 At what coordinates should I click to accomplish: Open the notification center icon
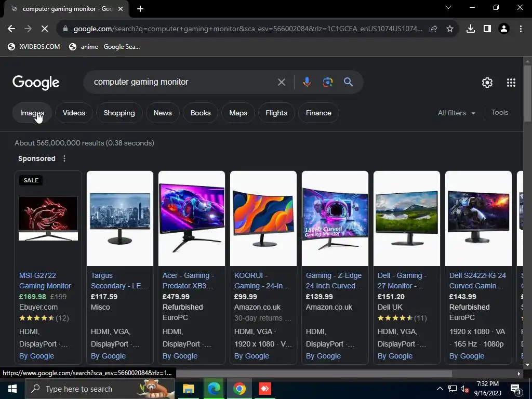[515, 389]
